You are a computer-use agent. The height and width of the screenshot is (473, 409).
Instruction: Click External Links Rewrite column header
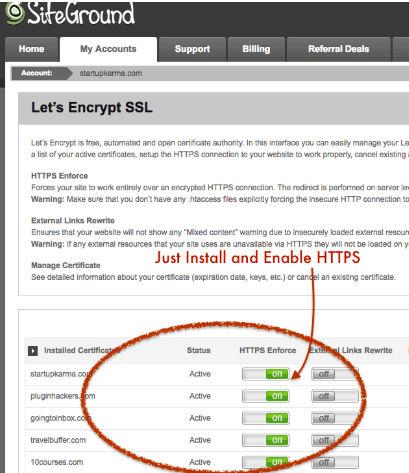351,350
